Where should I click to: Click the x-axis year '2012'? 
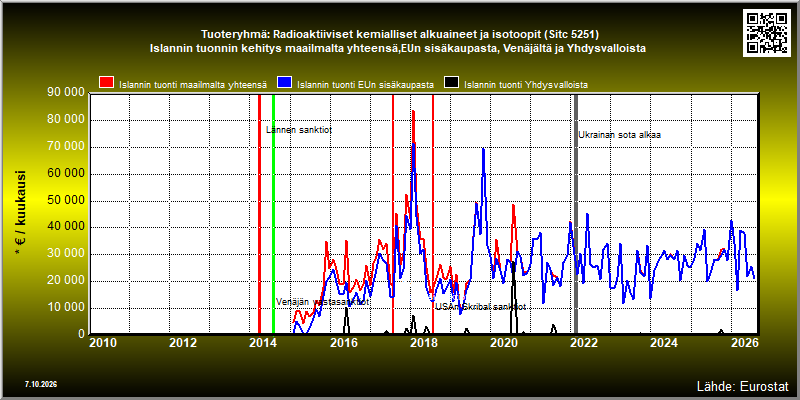tap(183, 343)
